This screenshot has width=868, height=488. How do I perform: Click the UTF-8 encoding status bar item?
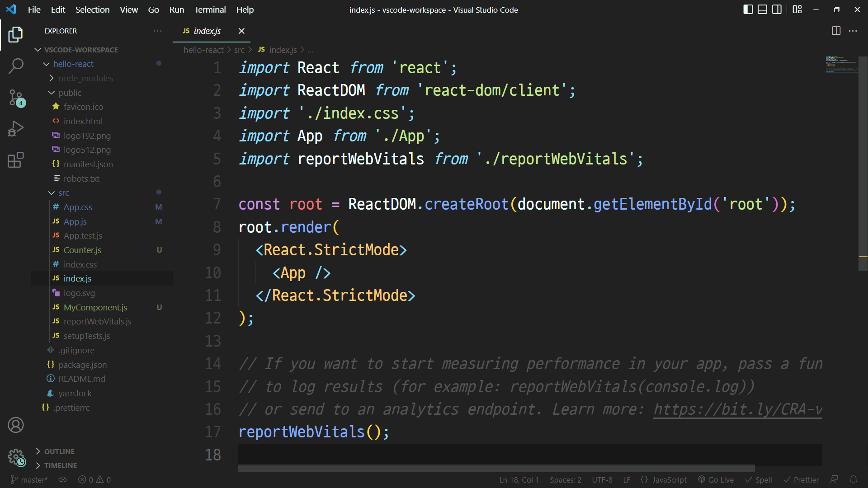[x=602, y=480]
